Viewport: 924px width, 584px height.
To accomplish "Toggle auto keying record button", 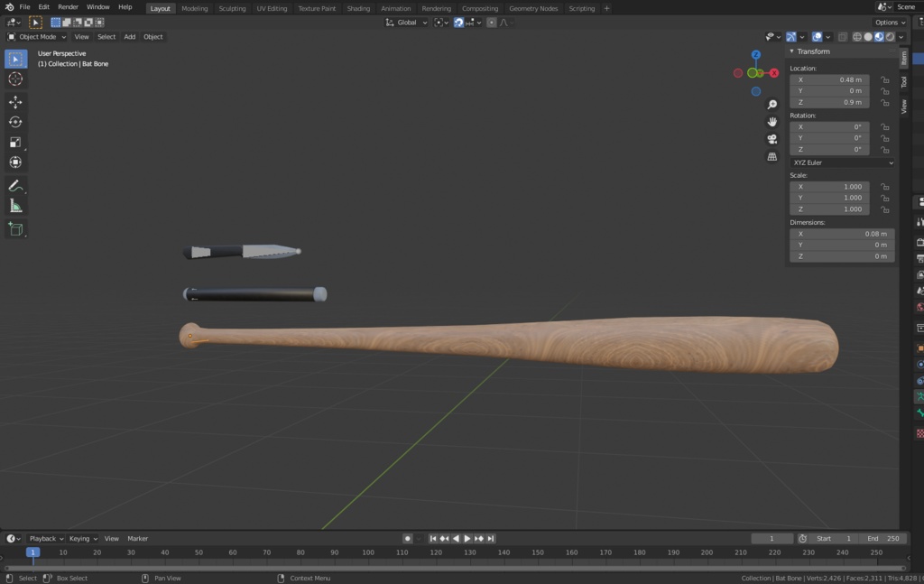I will point(407,539).
